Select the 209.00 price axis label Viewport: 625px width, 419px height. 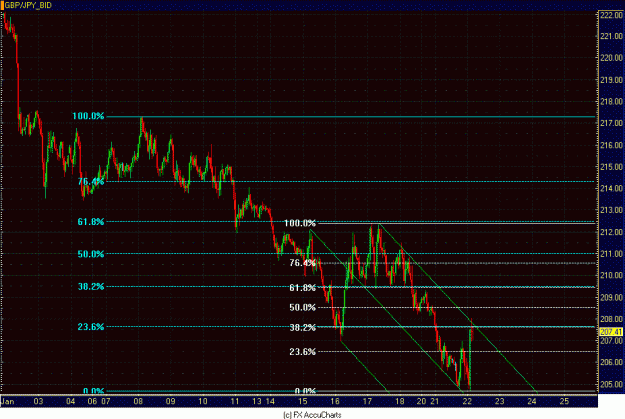(611, 297)
